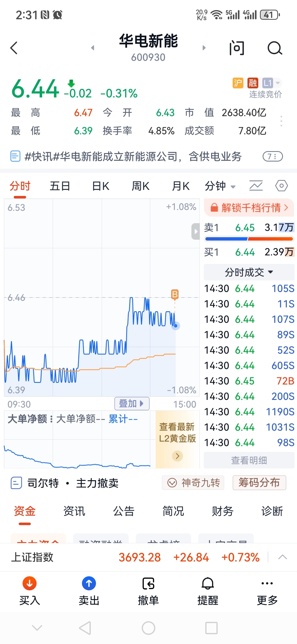Open the 华电新能 news flash headline
This screenshot has height=644, width=297.
(133, 156)
